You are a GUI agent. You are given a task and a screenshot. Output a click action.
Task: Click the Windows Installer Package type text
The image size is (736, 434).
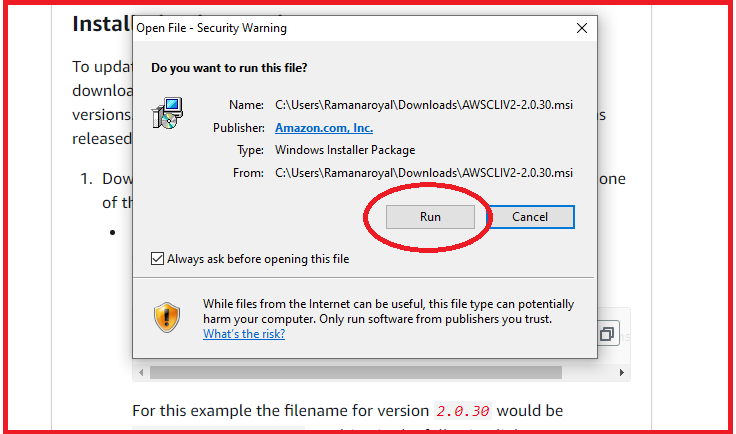345,150
